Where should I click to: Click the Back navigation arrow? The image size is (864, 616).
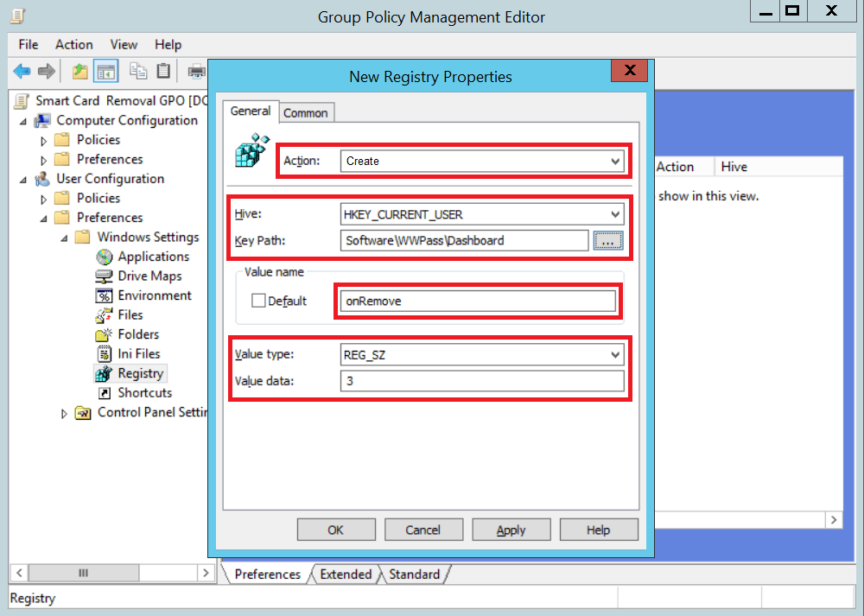click(x=20, y=71)
